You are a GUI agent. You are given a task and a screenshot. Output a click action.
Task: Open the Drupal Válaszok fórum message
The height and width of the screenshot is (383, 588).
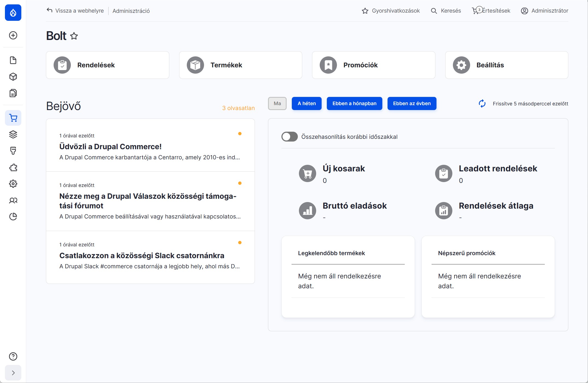pos(150,201)
